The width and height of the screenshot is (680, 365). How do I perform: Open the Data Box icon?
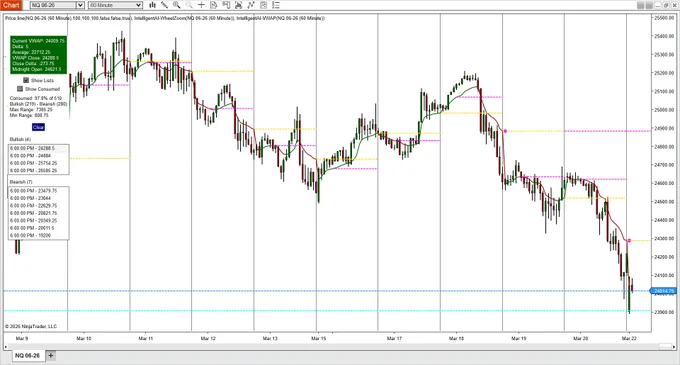(213, 5)
